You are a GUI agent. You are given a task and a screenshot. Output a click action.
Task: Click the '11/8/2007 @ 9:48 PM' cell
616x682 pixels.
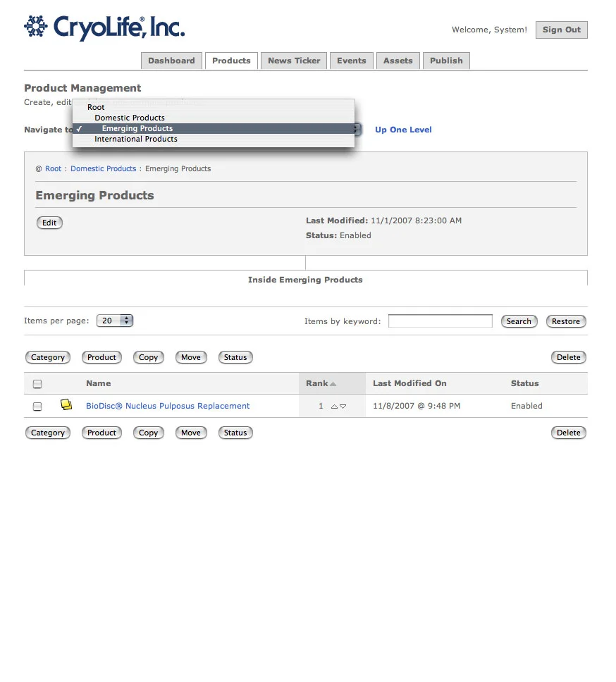click(417, 406)
